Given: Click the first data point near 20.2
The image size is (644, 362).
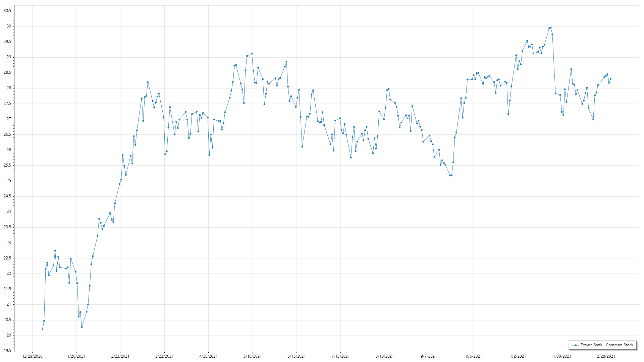Looking at the screenshot, I should coord(42,329).
